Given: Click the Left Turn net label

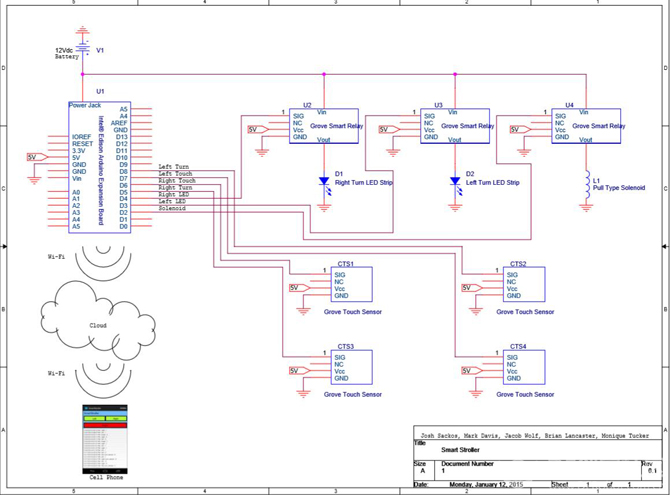Looking at the screenshot, I should (173, 167).
